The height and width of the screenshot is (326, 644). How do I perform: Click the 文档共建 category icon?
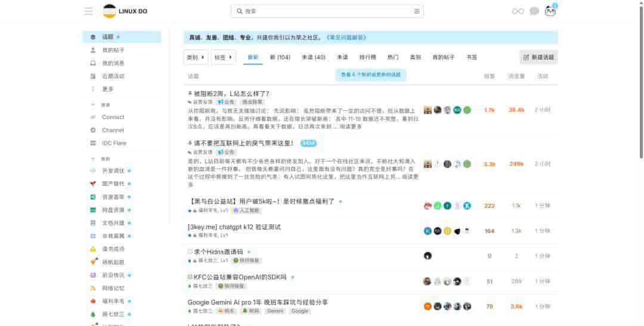tap(93, 223)
